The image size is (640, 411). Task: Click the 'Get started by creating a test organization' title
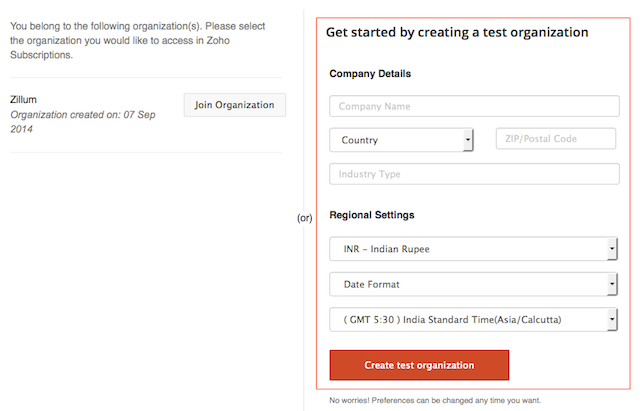pyautogui.click(x=457, y=32)
